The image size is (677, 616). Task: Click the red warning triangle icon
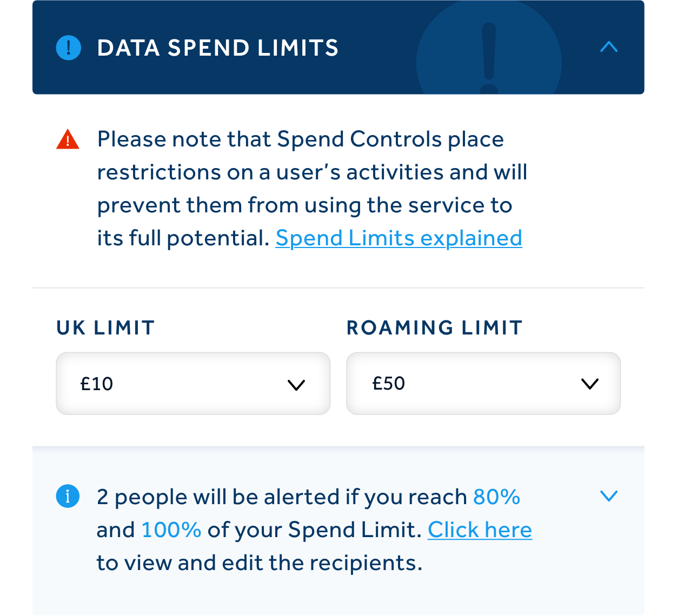point(68,139)
